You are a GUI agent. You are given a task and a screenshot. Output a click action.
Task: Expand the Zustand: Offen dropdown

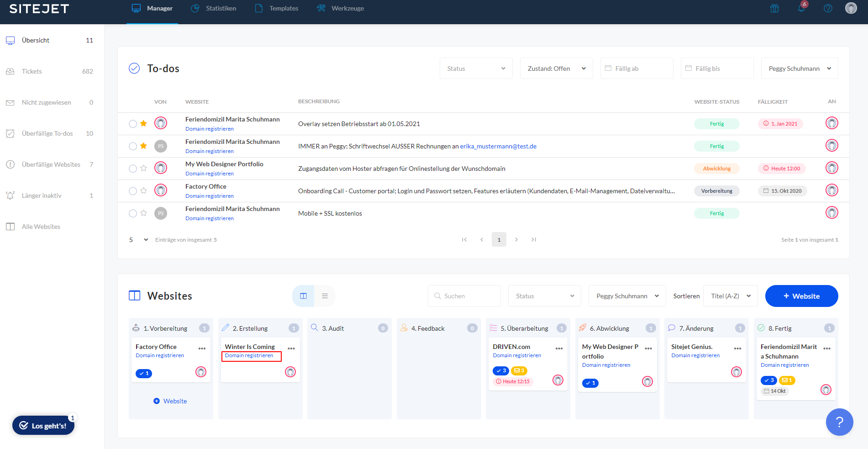point(556,69)
